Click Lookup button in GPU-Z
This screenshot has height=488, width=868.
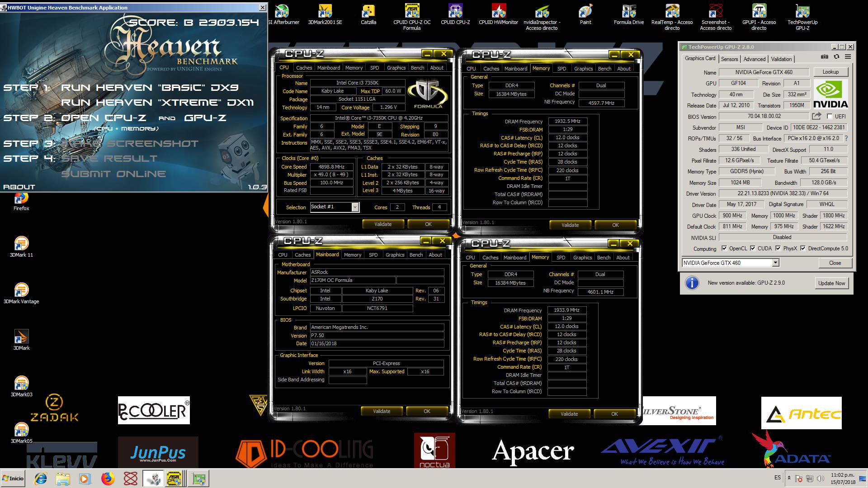[830, 72]
